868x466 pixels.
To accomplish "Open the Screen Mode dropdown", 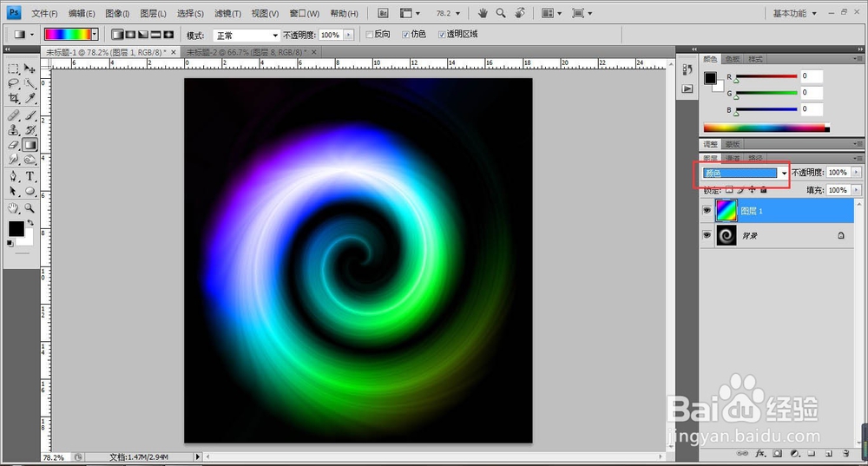I will coord(582,13).
